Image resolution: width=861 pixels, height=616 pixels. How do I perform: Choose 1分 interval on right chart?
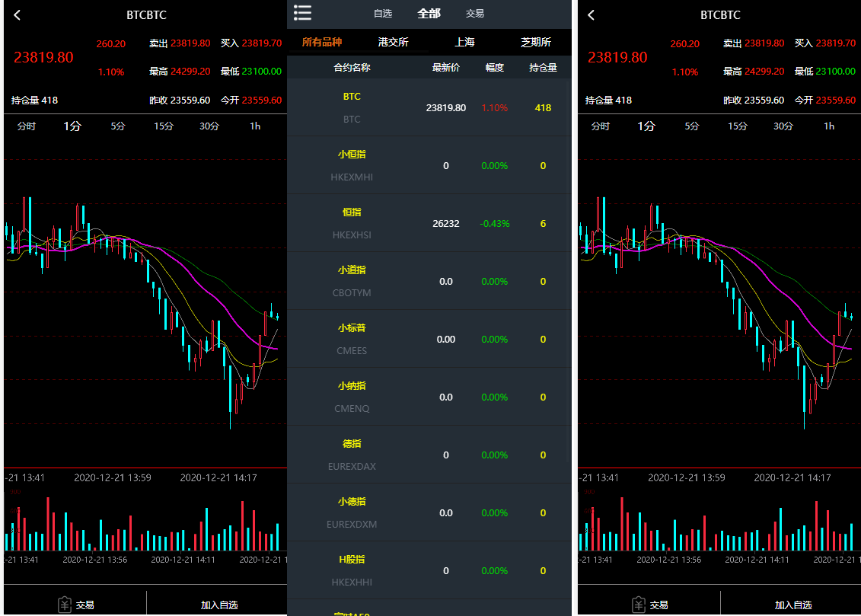tap(646, 126)
